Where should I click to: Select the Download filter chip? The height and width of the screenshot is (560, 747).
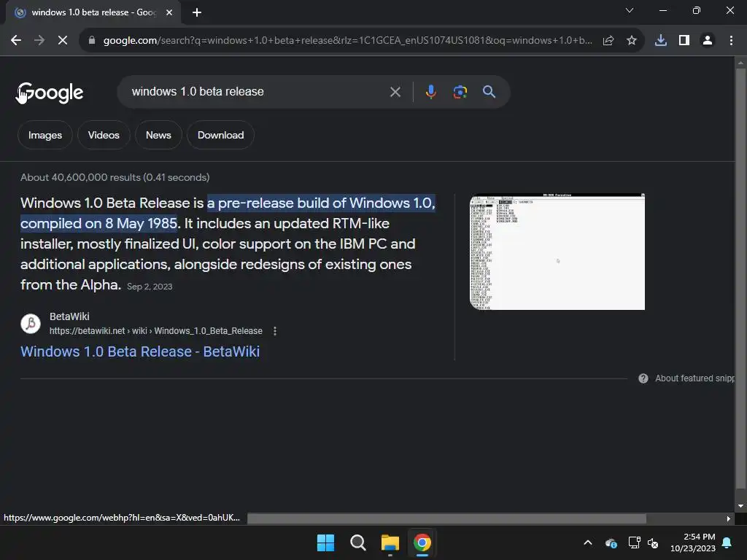(x=220, y=135)
